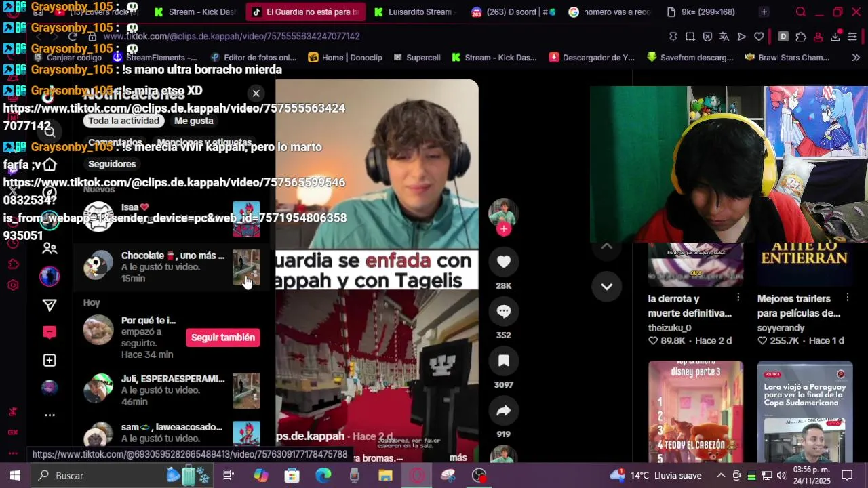Screen dimensions: 868x488
Task: Click the Seguir también button
Action: point(223,338)
